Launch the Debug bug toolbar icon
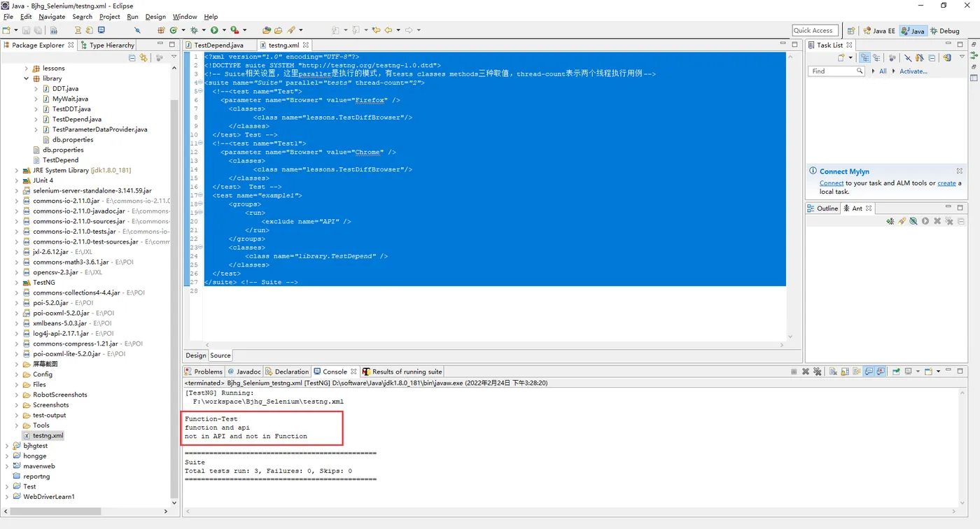The height and width of the screenshot is (529, 980). 193,30
